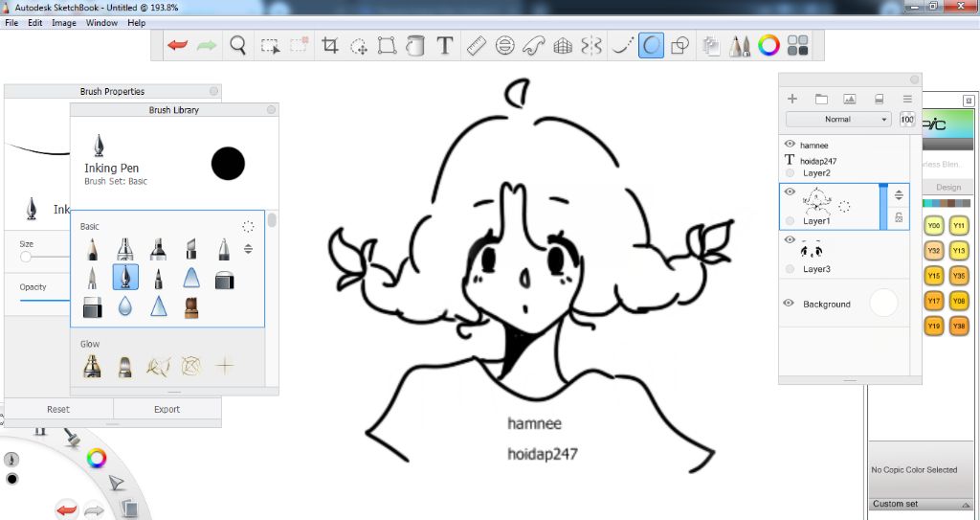Click the Copic Y00 color swatch
The height and width of the screenshot is (520, 980).
[x=934, y=225]
